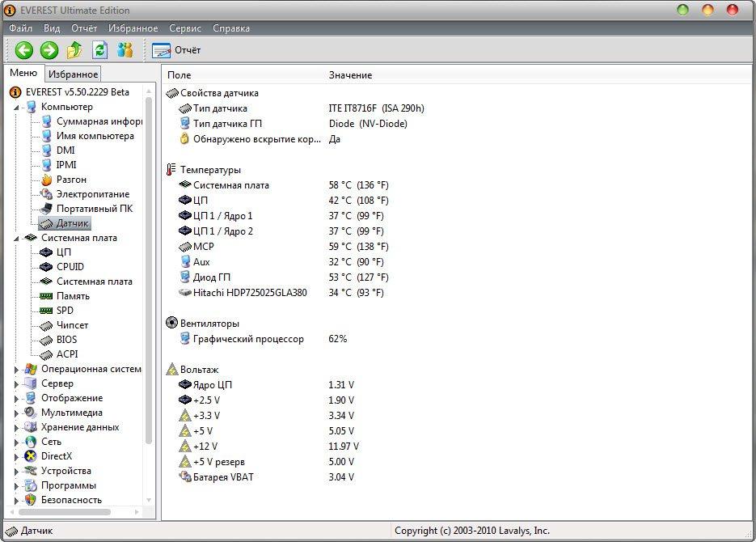Open the Избранное menu

coord(133,28)
